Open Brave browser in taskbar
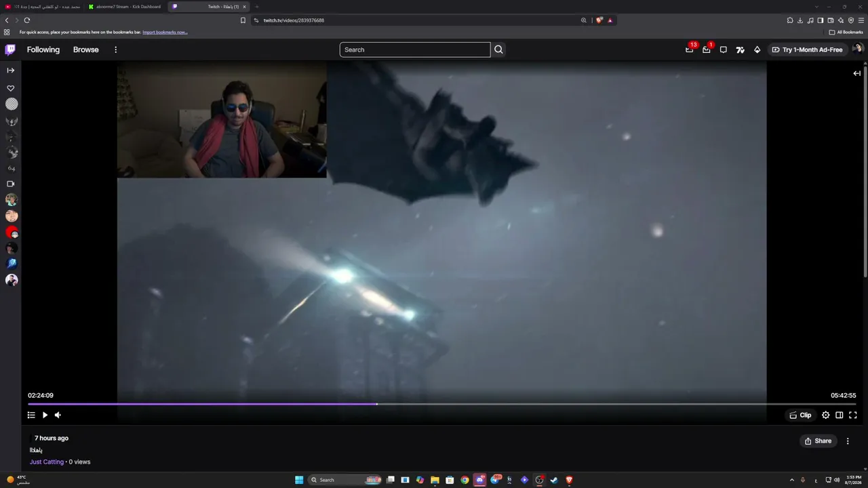Image resolution: width=868 pixels, height=488 pixels. [569, 480]
